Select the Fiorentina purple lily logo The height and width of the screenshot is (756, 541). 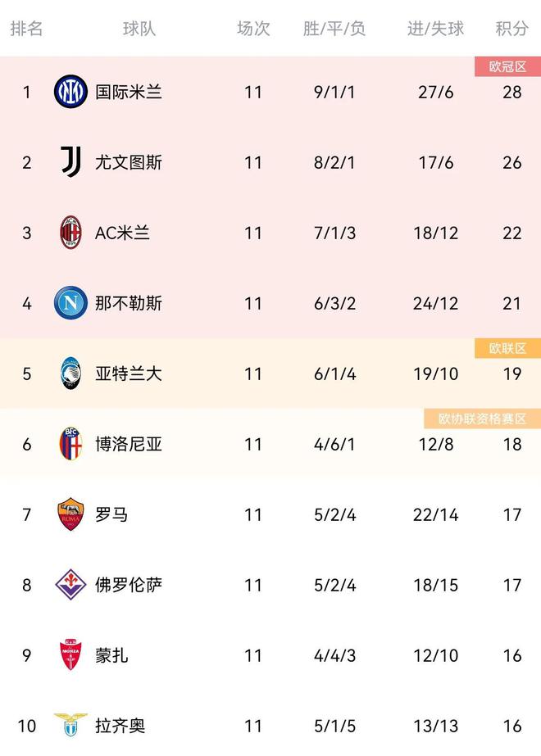click(x=70, y=584)
